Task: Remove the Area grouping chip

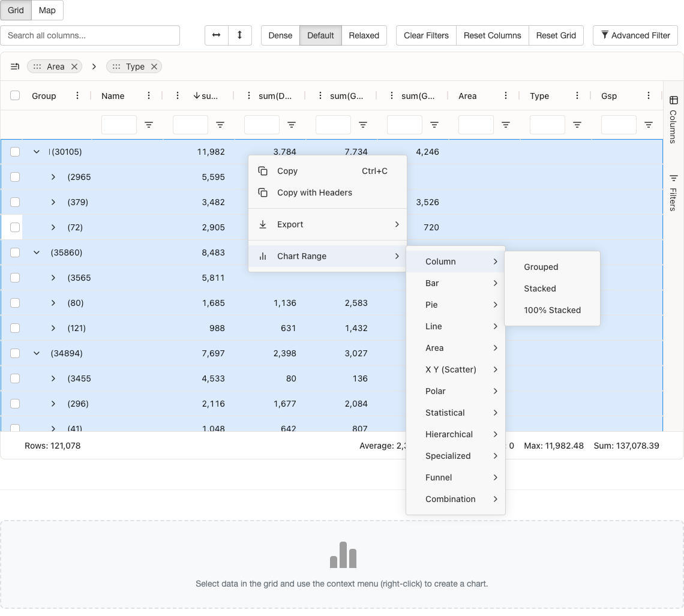Action: (74, 67)
